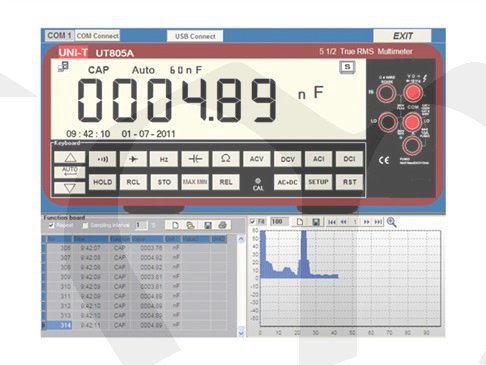Image resolution: width=486 pixels, height=365 pixels.
Task: Select the resistance ohm function button
Action: tap(226, 159)
